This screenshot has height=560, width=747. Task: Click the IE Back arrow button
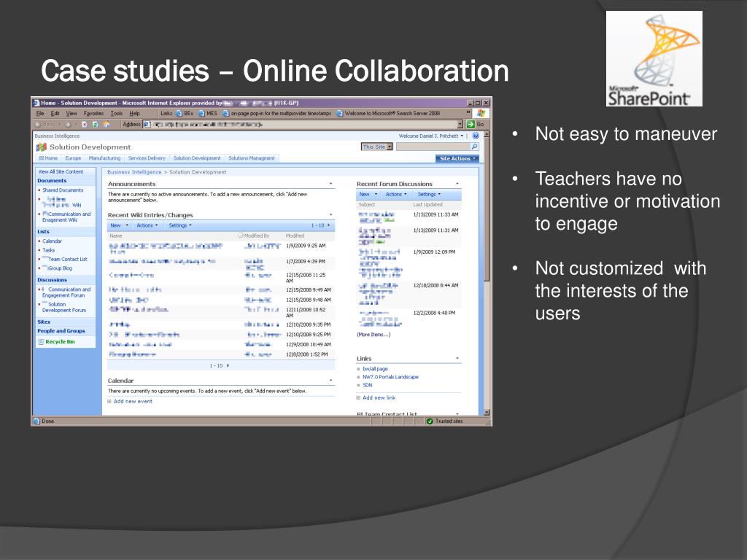click(38, 124)
